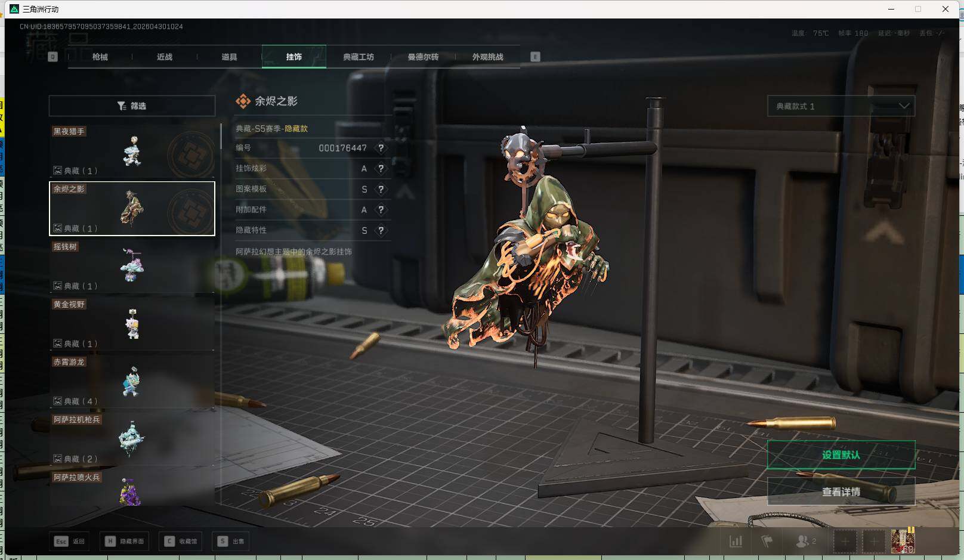The image size is (964, 560).
Task: Click the E next-tab key icon
Action: coord(535,57)
